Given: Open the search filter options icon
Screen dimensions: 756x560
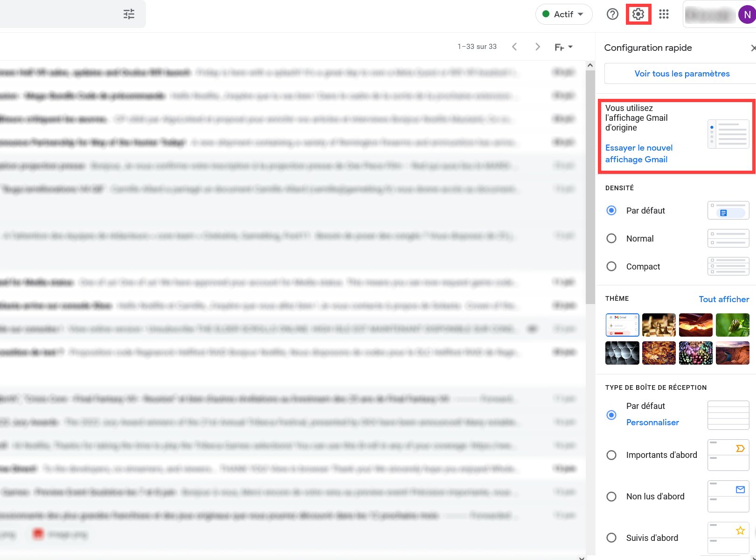Looking at the screenshot, I should coord(129,14).
